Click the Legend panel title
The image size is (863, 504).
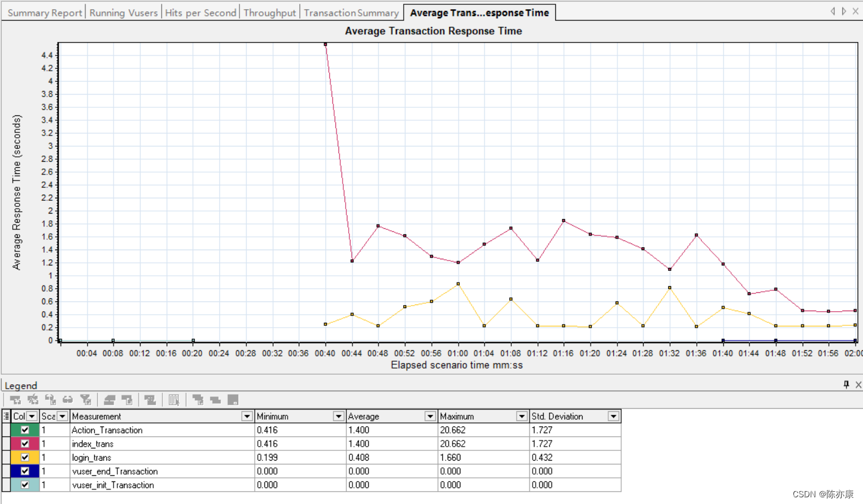coord(21,385)
